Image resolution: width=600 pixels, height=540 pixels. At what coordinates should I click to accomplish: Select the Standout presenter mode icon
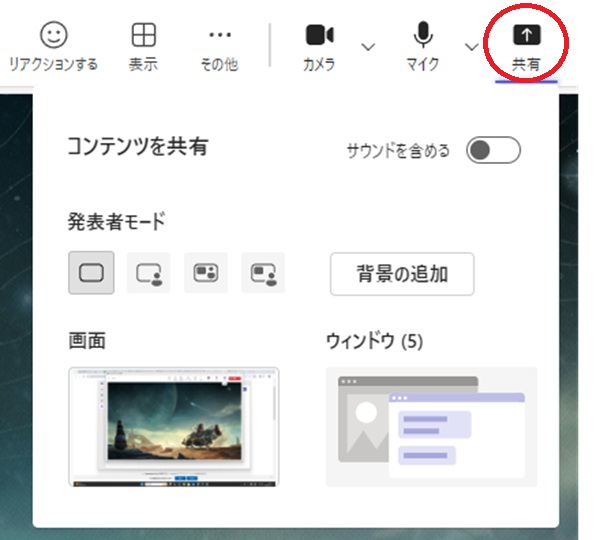tap(149, 272)
